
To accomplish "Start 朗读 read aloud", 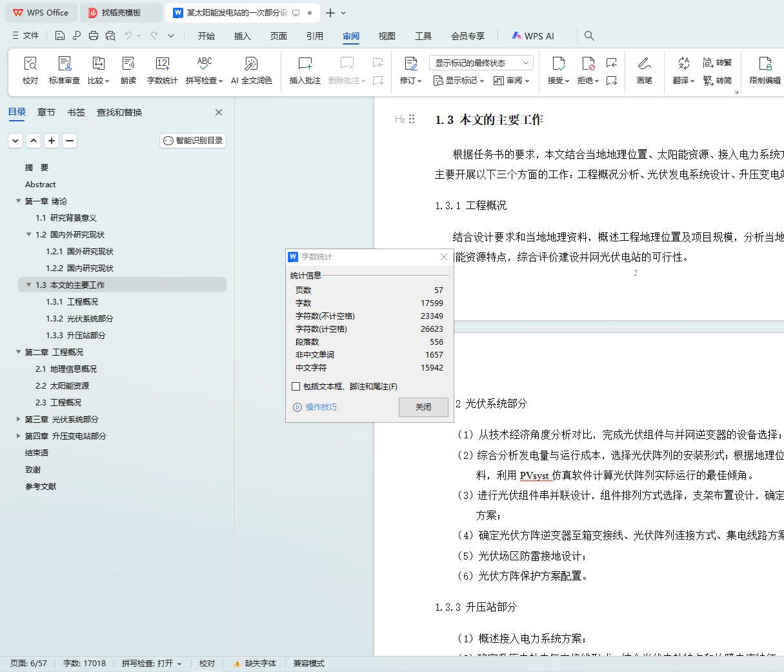I will (128, 70).
